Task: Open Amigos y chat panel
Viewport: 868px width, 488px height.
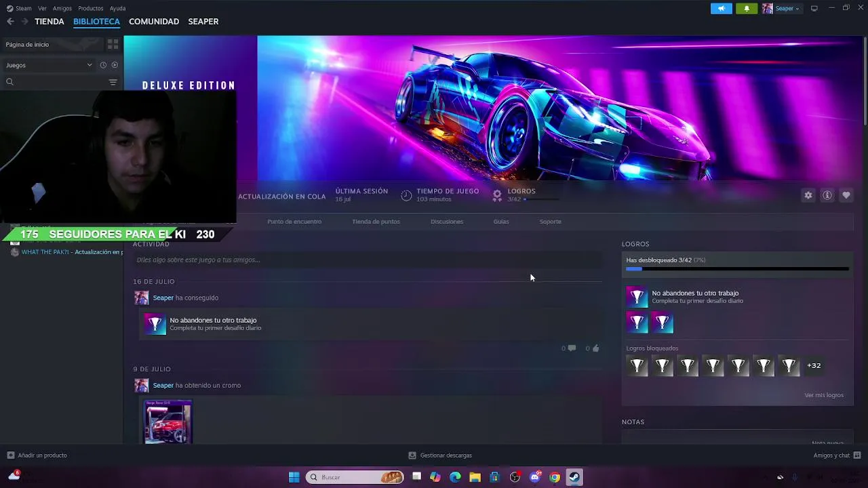Action: 837,455
